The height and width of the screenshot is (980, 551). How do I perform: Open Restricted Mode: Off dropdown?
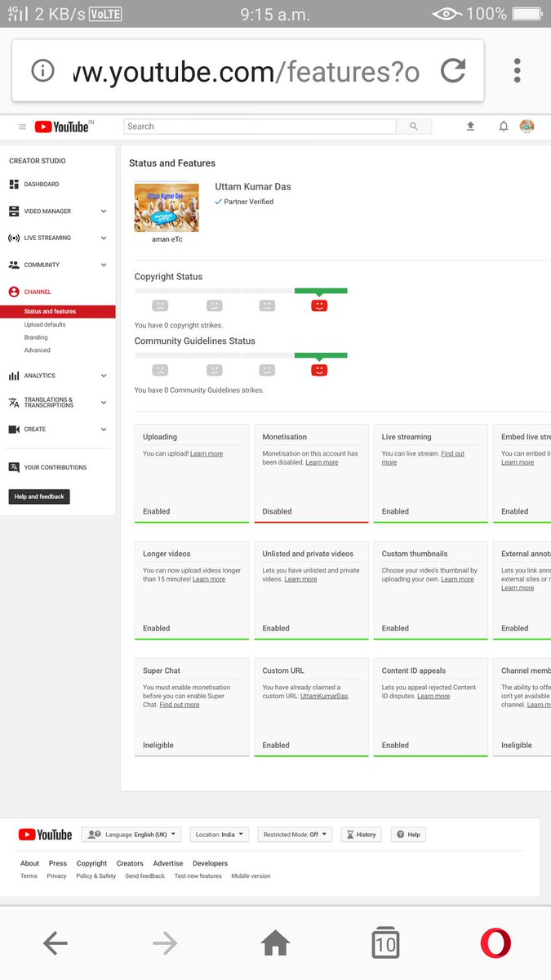tap(295, 835)
